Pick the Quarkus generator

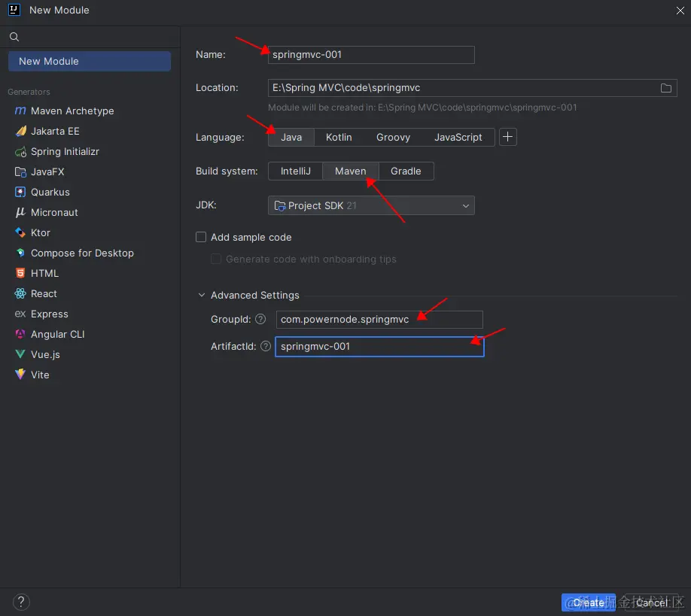pos(42,192)
